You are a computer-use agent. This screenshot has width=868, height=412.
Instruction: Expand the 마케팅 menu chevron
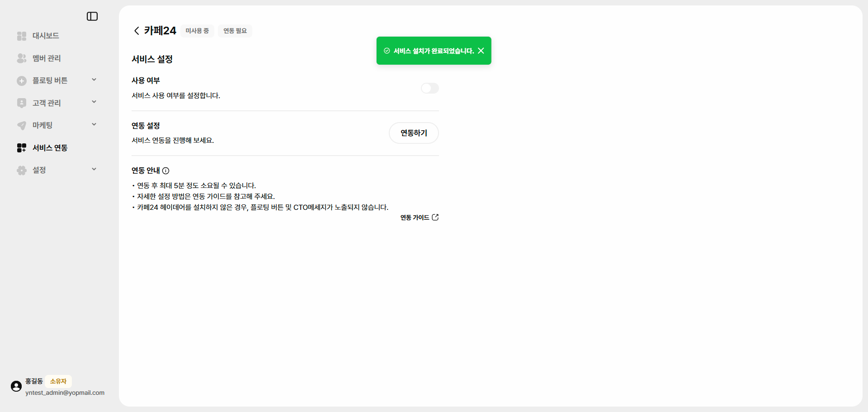tap(94, 125)
